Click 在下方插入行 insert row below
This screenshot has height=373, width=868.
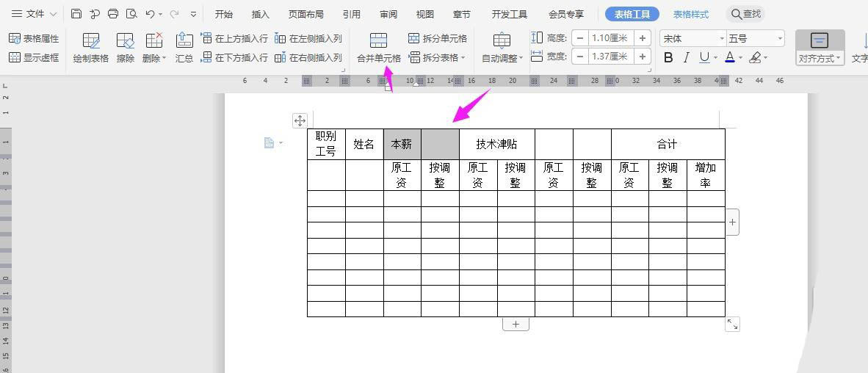point(234,57)
